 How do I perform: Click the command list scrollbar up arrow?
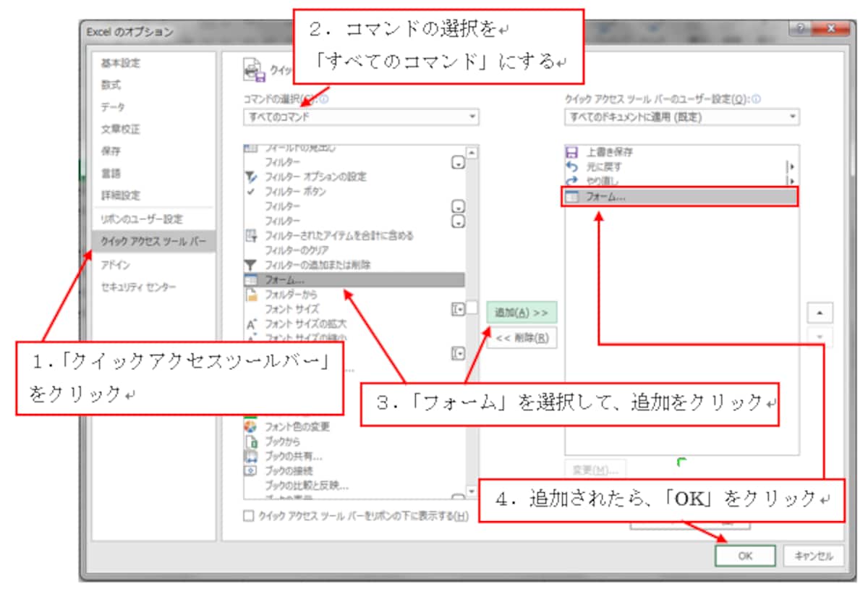(x=472, y=153)
